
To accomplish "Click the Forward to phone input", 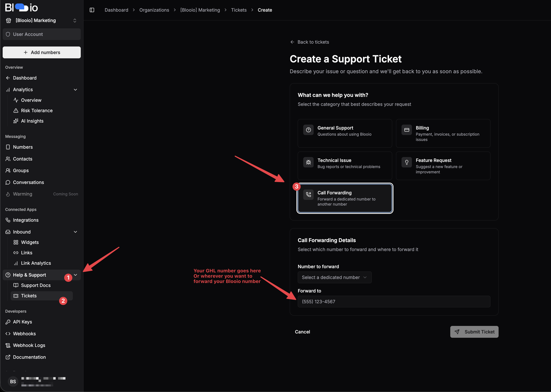I will pos(394,301).
